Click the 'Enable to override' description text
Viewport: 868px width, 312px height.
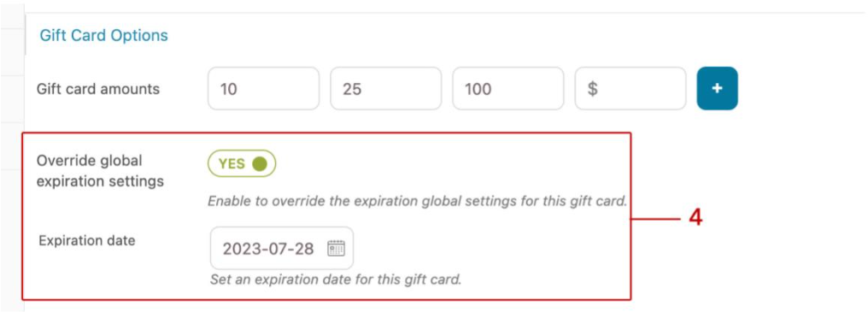418,201
